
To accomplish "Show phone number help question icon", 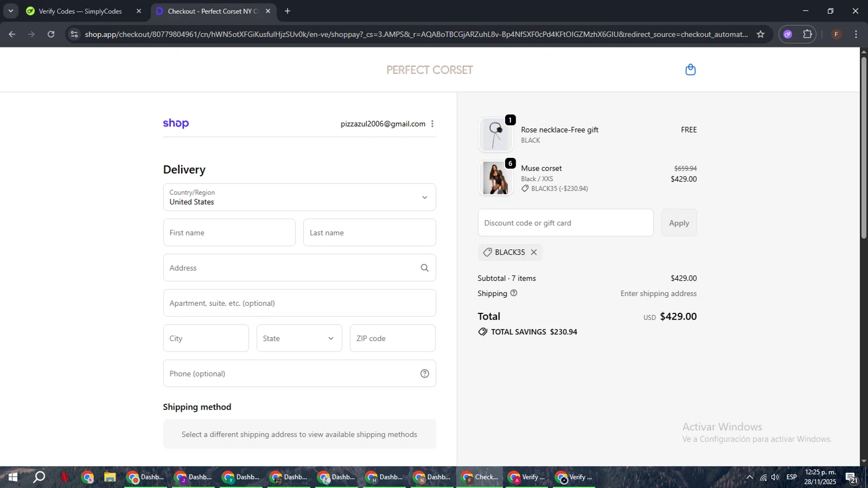I will [425, 374].
